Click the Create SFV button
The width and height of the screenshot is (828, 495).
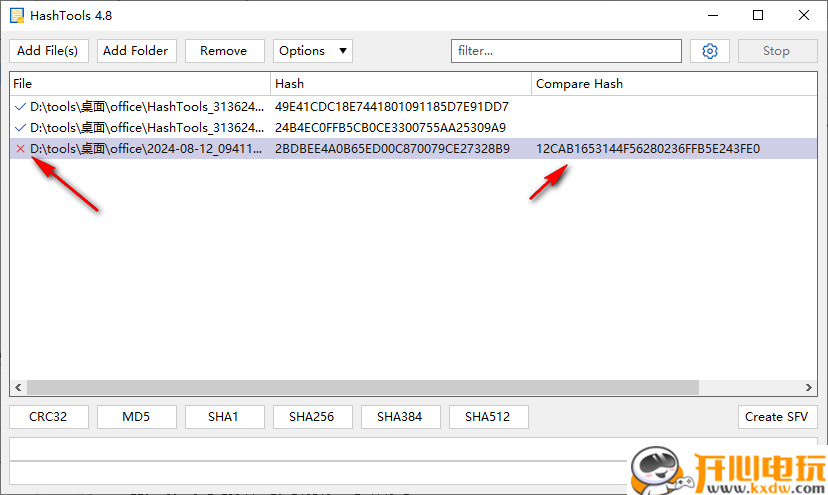pyautogui.click(x=777, y=417)
